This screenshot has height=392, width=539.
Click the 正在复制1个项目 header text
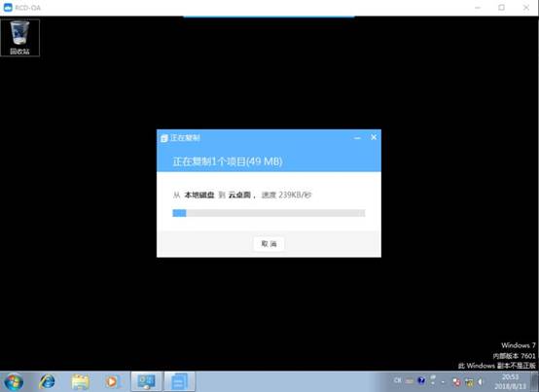pos(228,161)
